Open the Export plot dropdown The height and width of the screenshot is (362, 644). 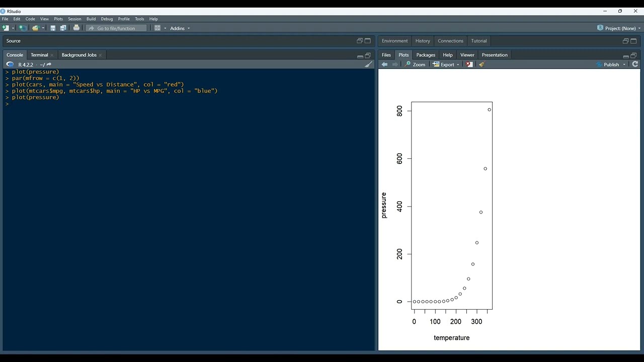pos(446,64)
